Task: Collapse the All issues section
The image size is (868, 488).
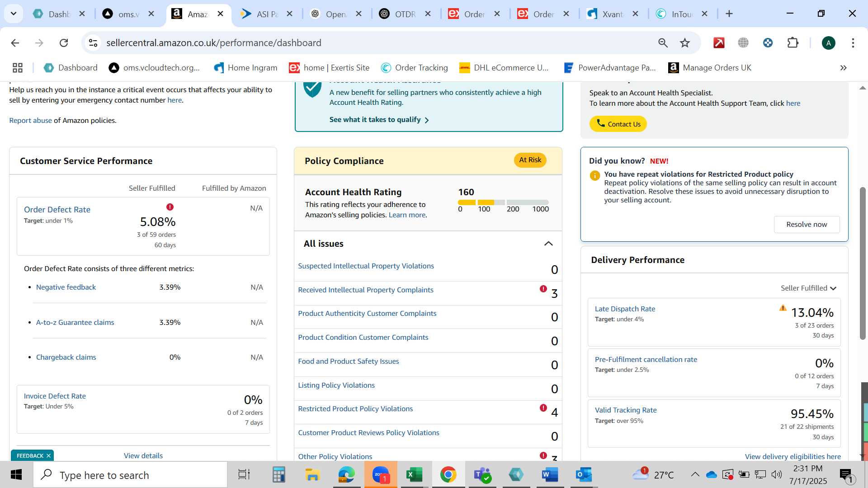Action: (548, 244)
